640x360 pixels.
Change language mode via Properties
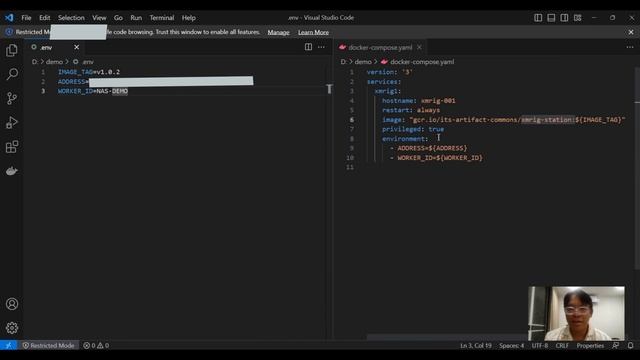(590, 345)
